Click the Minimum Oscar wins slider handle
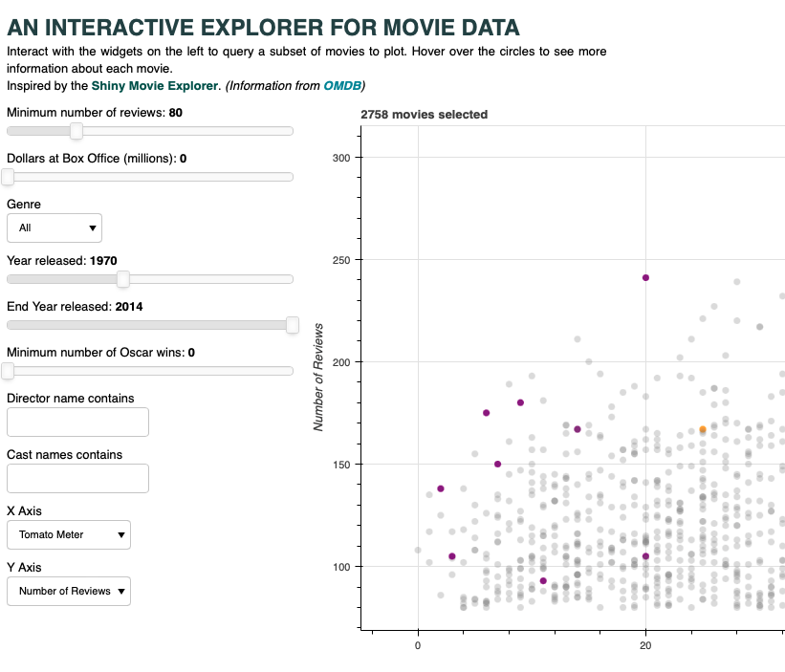This screenshot has height=672, width=785. (9, 371)
